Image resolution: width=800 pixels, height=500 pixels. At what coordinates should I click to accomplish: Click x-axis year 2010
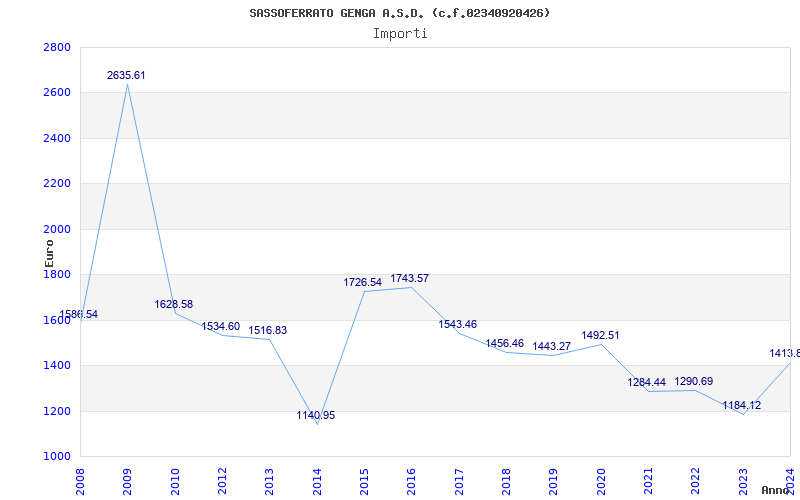pyautogui.click(x=175, y=481)
